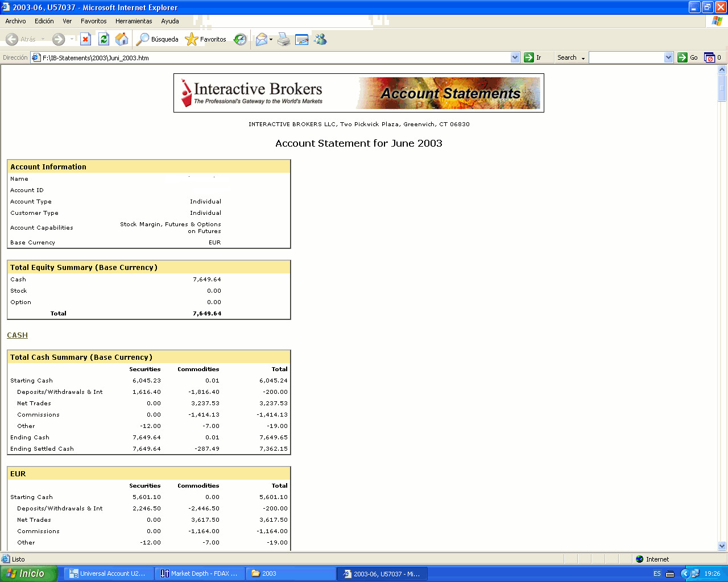Go back with the Atrás button
Image resolution: width=728 pixels, height=582 pixels.
coord(20,39)
